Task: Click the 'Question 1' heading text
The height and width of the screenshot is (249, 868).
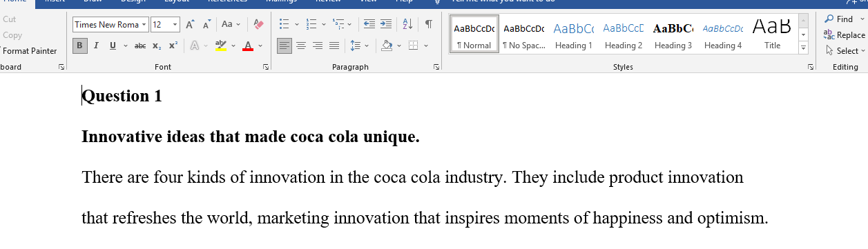Action: tap(122, 96)
